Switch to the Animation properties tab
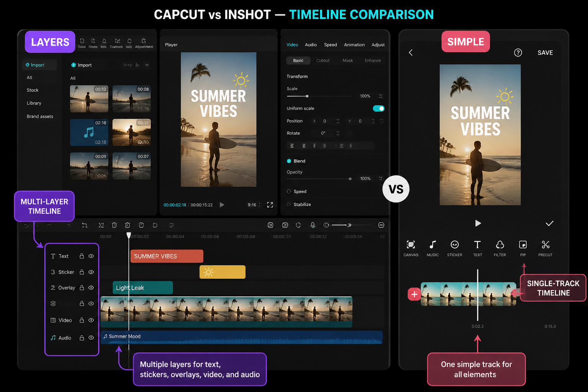The height and width of the screenshot is (392, 588). [354, 45]
